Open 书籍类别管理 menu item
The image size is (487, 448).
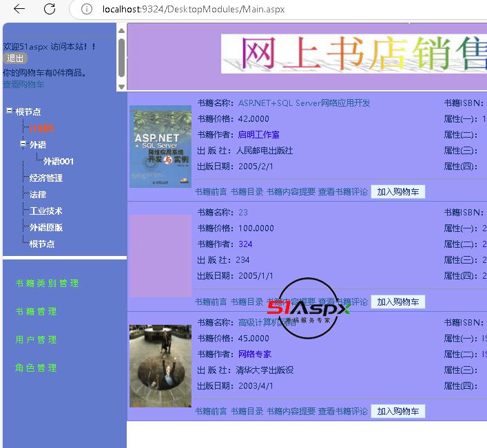point(47,284)
